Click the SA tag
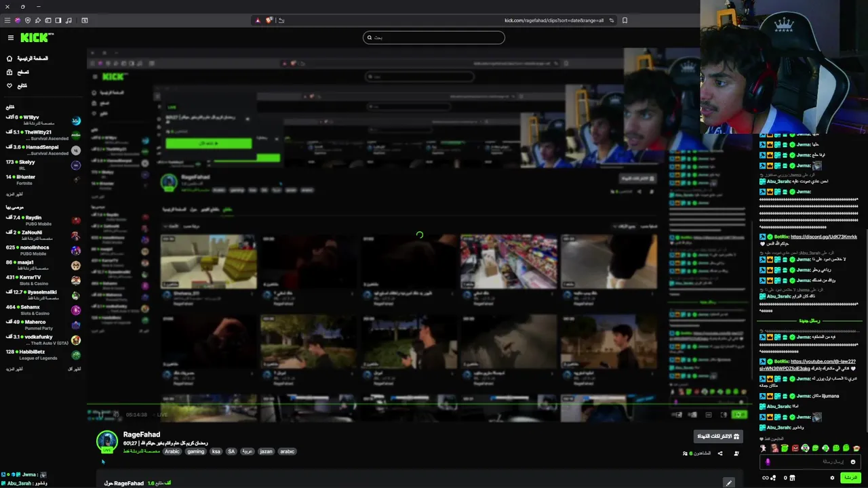This screenshot has width=868, height=488. [231, 451]
